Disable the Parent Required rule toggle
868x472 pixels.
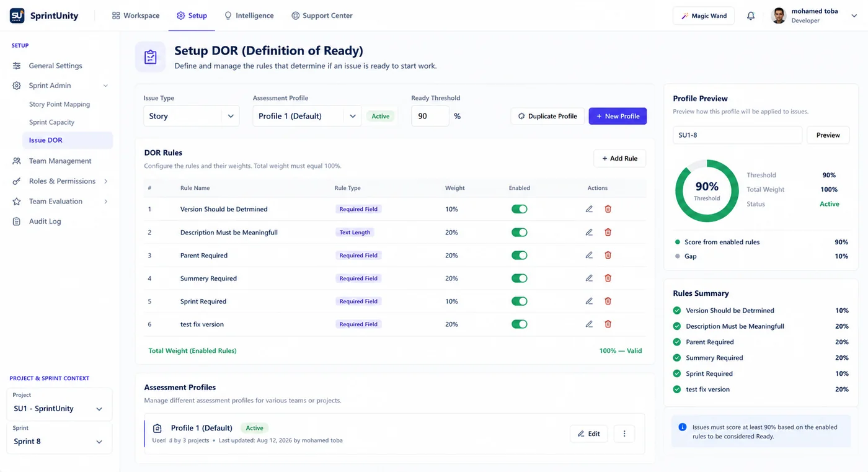point(520,255)
